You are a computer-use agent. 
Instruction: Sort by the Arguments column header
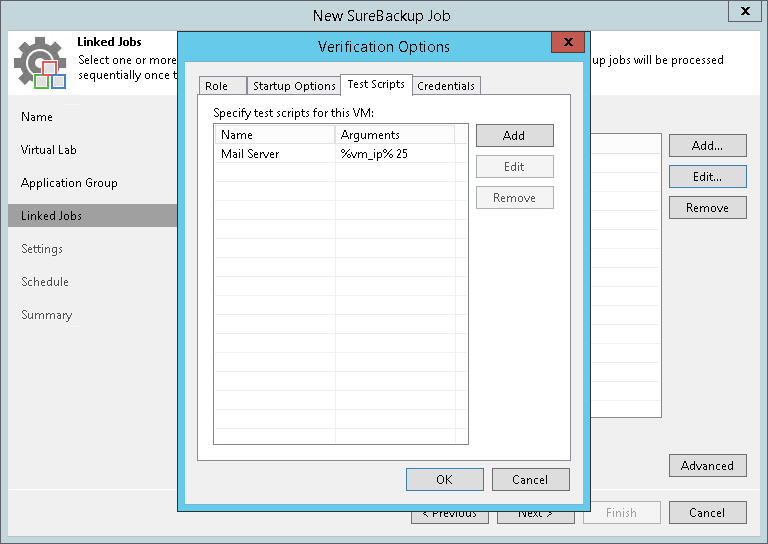(x=395, y=135)
